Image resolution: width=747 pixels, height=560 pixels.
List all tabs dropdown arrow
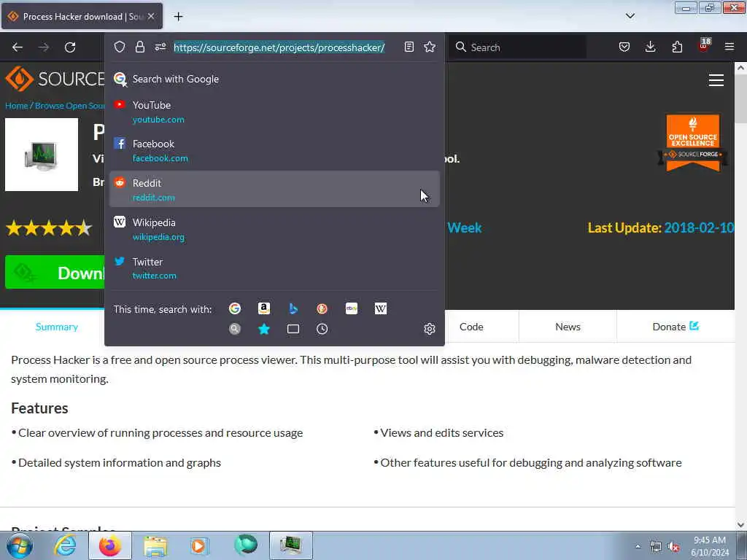coord(630,16)
